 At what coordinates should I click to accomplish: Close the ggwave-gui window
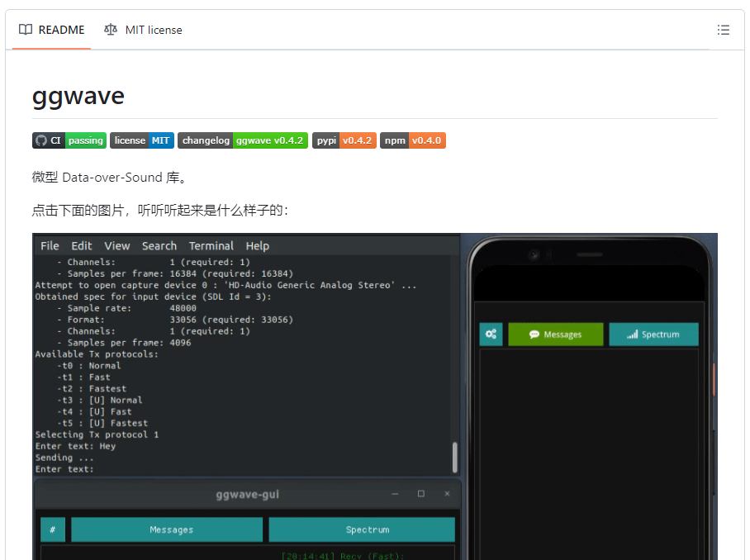[447, 494]
